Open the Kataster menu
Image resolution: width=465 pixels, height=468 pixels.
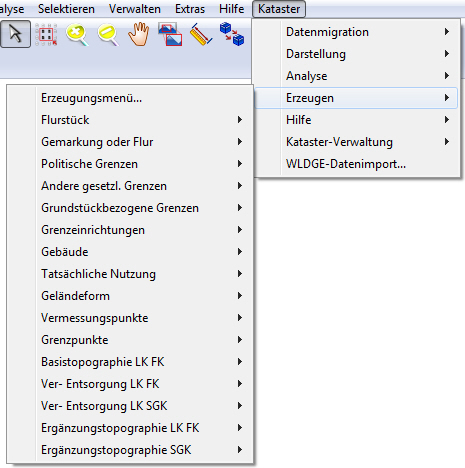click(279, 9)
